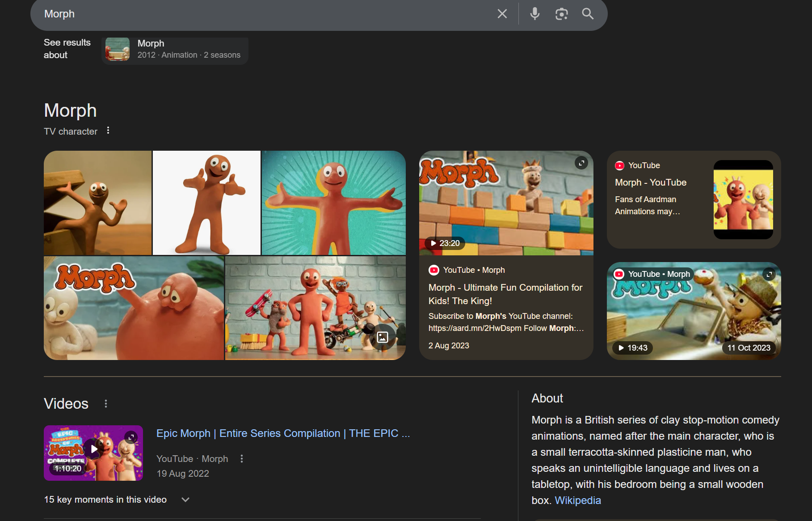The width and height of the screenshot is (812, 521).
Task: Open image of Morph standing with friends by a brick wall
Action: [x=316, y=308]
